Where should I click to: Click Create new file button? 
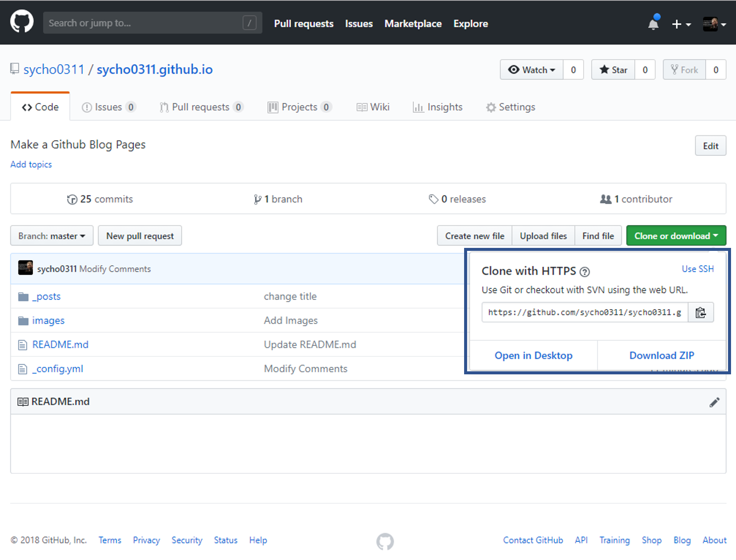475,236
